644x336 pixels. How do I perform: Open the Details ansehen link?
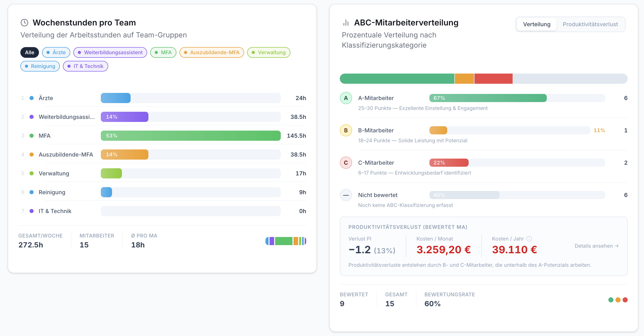coord(597,246)
